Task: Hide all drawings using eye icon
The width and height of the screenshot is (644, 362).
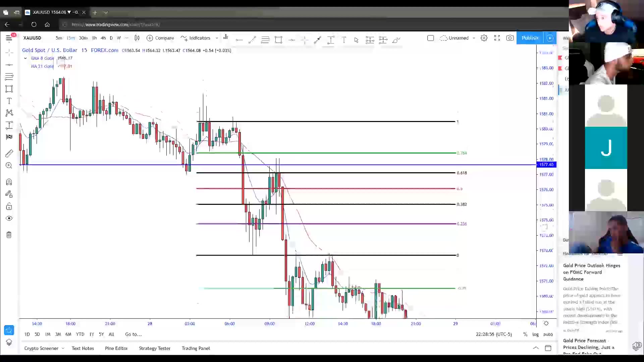Action: pyautogui.click(x=9, y=218)
